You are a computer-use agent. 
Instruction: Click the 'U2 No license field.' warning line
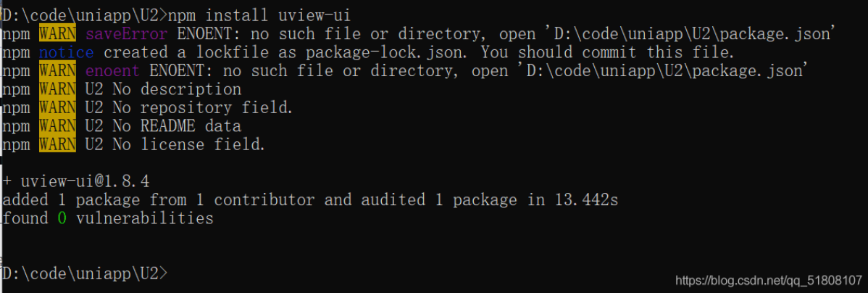click(x=175, y=144)
